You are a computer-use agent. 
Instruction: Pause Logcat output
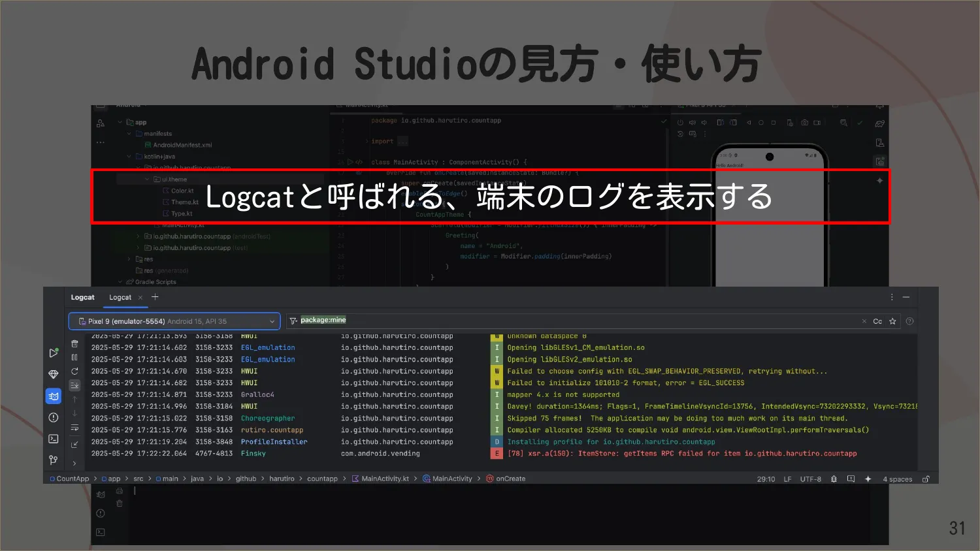click(74, 357)
